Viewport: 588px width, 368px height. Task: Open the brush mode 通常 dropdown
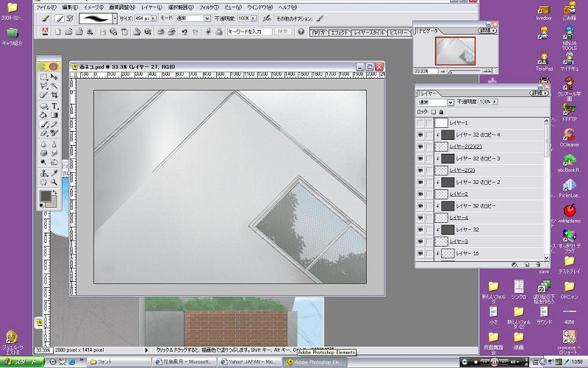point(207,18)
